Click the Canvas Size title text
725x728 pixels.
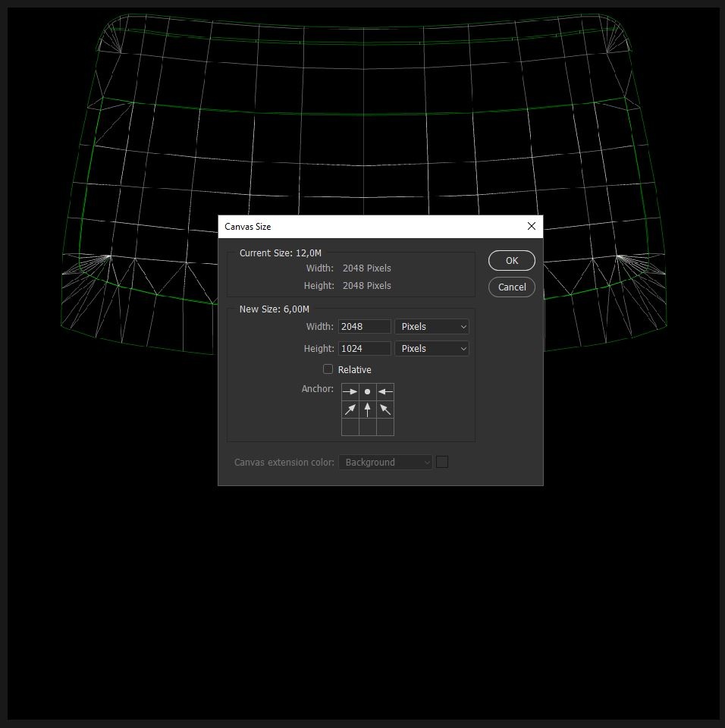click(247, 227)
